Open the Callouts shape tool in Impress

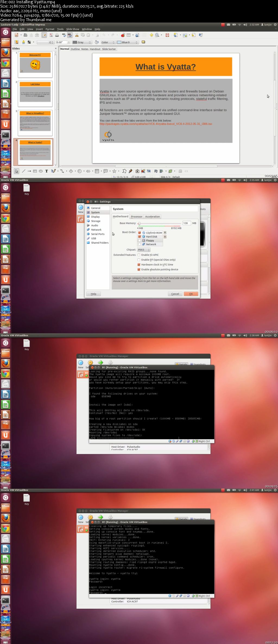[106, 171]
